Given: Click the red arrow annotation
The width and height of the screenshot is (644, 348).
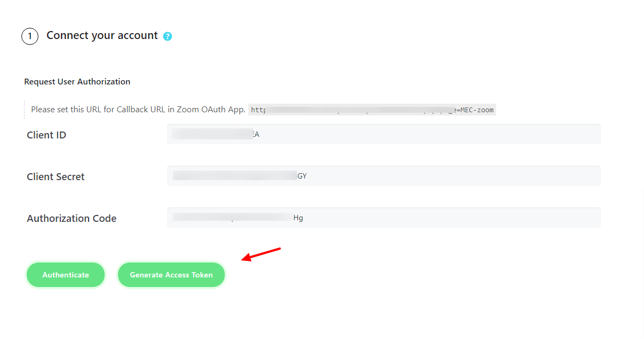Looking at the screenshot, I should click(261, 254).
